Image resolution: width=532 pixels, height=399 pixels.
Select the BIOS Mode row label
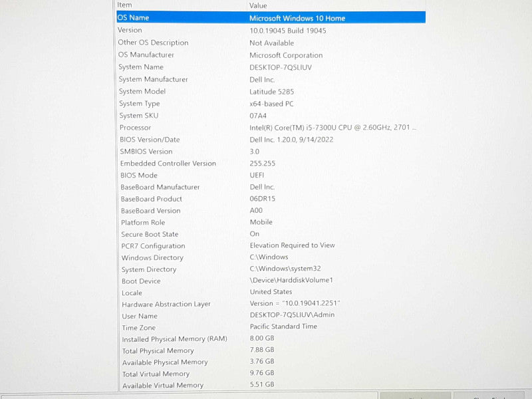coord(139,175)
